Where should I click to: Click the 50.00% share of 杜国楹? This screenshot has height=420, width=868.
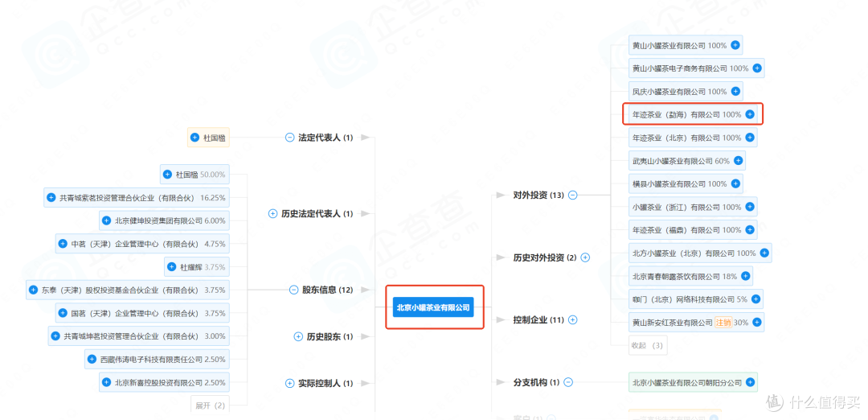[x=213, y=175]
